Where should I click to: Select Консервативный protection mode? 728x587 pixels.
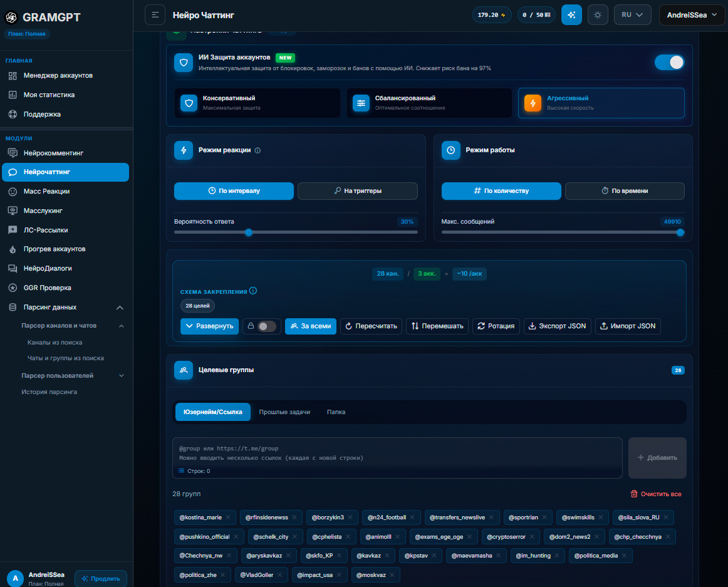[257, 103]
